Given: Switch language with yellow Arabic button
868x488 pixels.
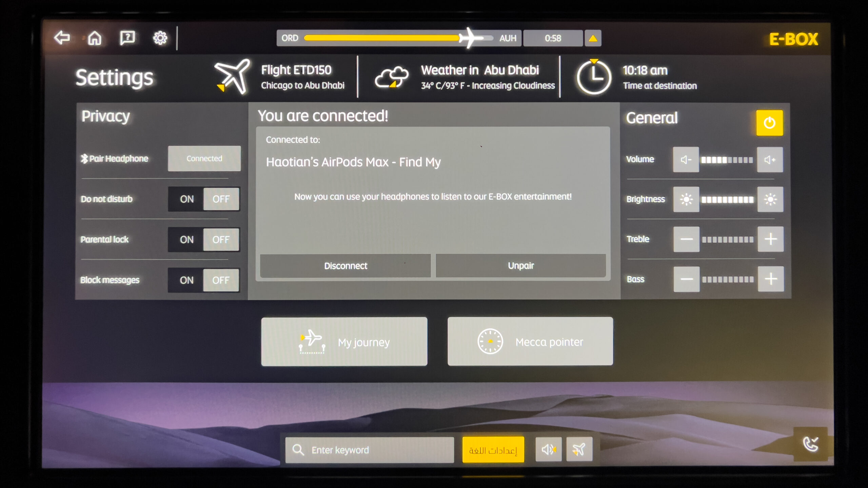Looking at the screenshot, I should [x=493, y=450].
